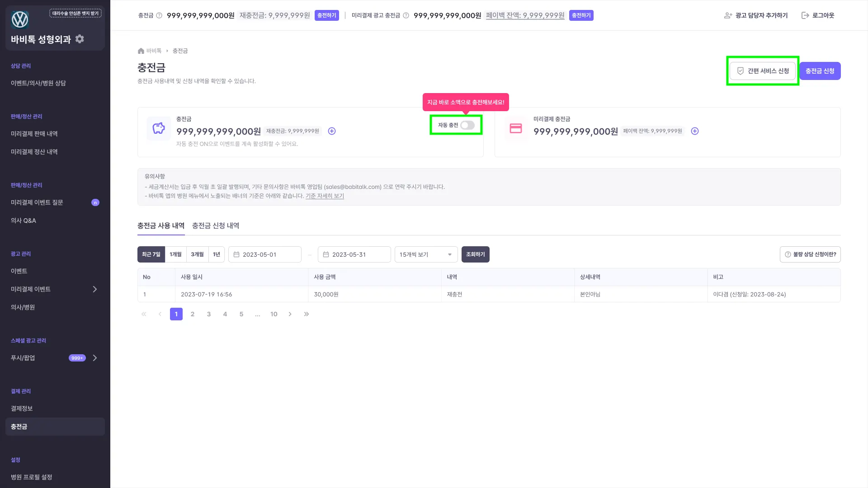Go to page 4

click(x=225, y=314)
